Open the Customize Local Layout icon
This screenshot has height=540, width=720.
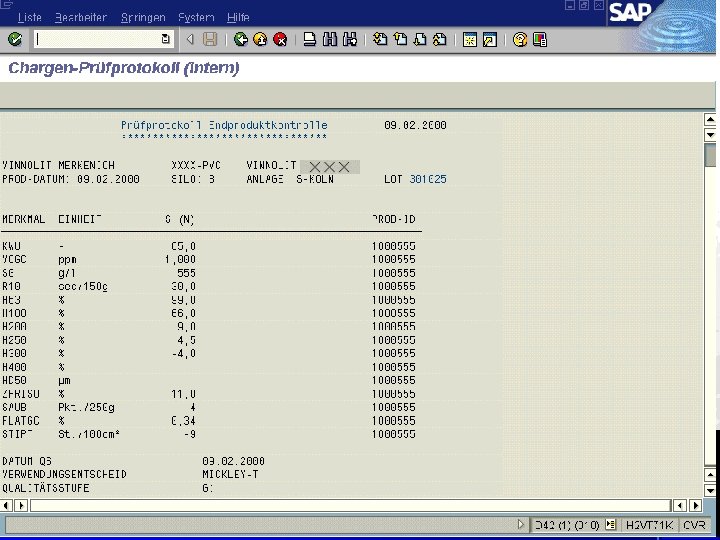point(540,39)
